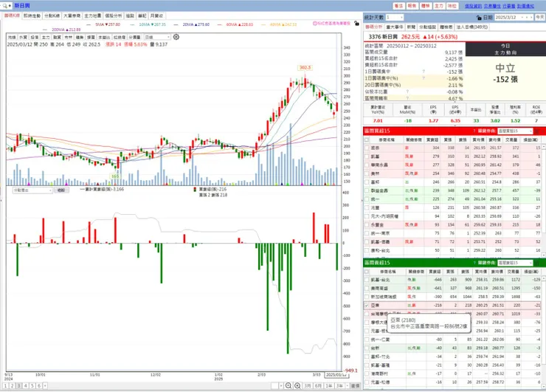Click the 還原 button at chart bottom right
546x392 pixels.
pos(355,386)
